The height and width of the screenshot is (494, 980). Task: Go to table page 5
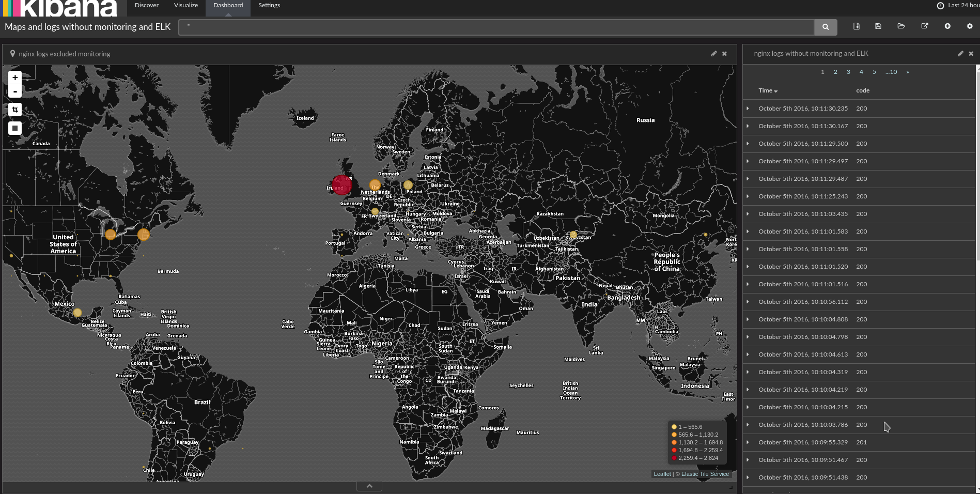[874, 72]
